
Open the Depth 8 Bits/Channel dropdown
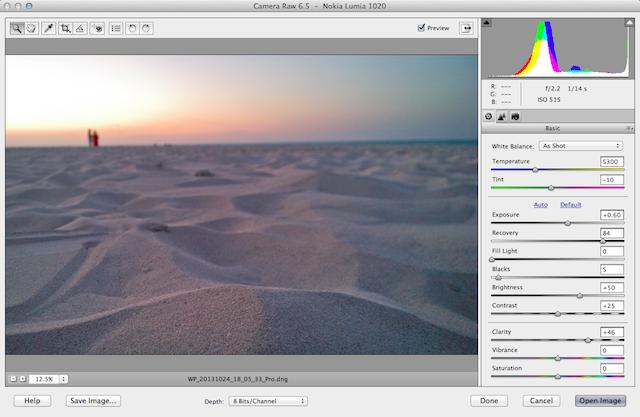pos(268,401)
